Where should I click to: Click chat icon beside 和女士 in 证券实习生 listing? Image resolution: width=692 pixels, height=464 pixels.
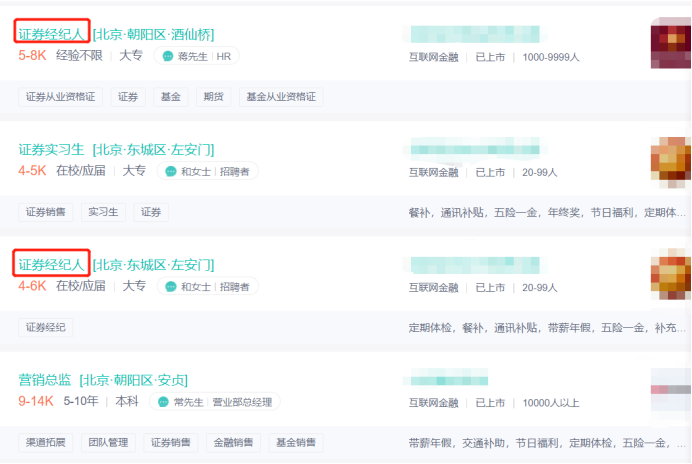[x=172, y=171]
